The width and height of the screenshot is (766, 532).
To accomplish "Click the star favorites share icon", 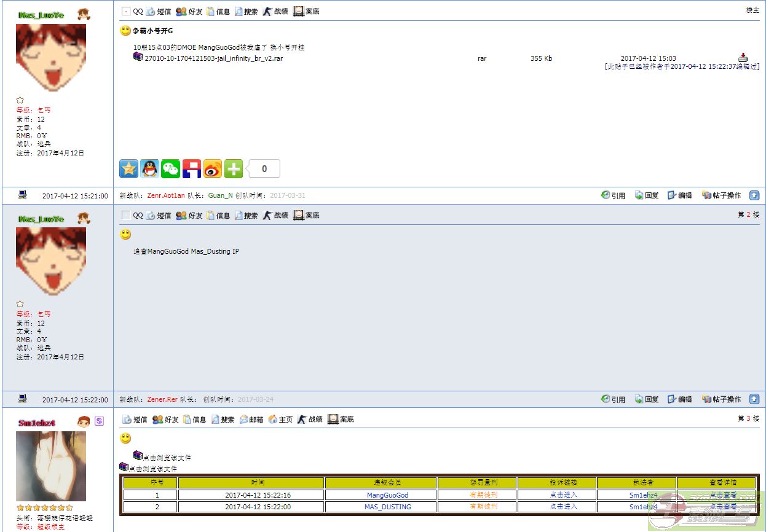I will point(129,168).
